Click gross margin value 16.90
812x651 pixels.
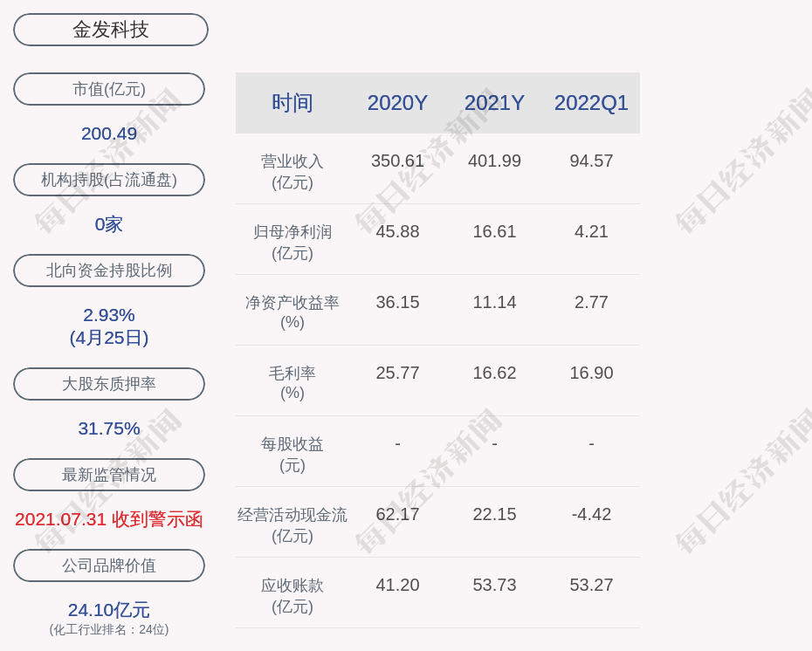pyautogui.click(x=591, y=373)
